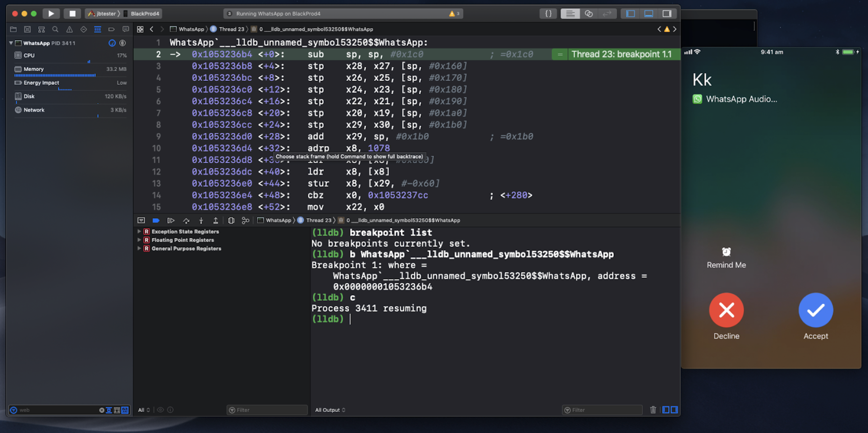
Task: Click the code review braces button
Action: coord(548,14)
